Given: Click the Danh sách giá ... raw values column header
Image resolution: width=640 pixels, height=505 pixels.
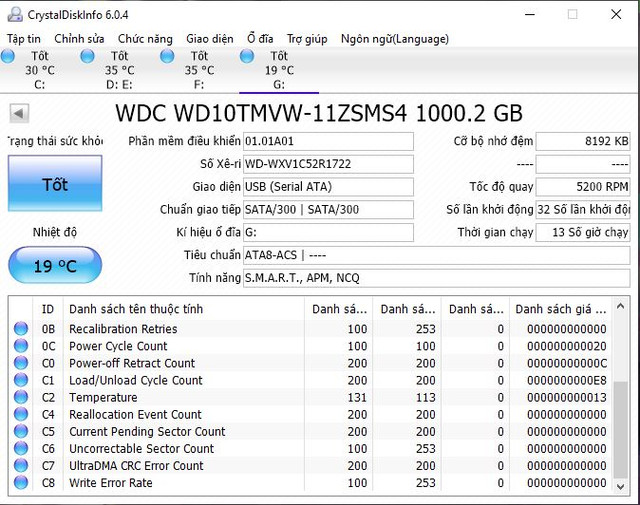Looking at the screenshot, I should [560, 309].
